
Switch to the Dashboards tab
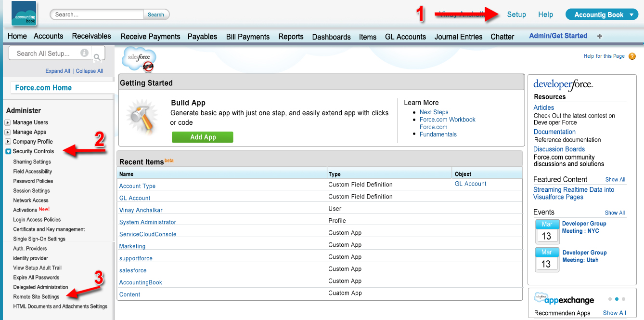pyautogui.click(x=331, y=37)
